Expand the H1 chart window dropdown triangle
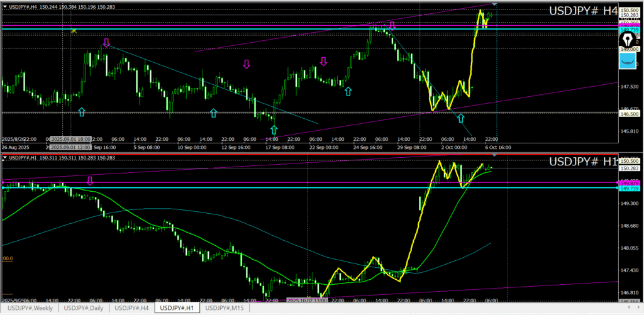This screenshot has height=315, width=644. click(4, 157)
